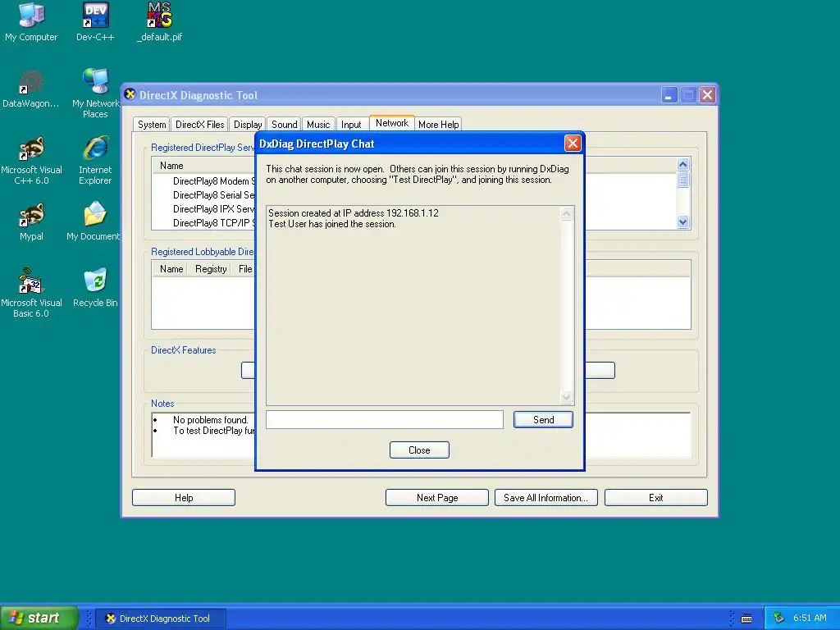Click the 6:51 AM taskbar clock
The image size is (840, 630).
point(810,618)
